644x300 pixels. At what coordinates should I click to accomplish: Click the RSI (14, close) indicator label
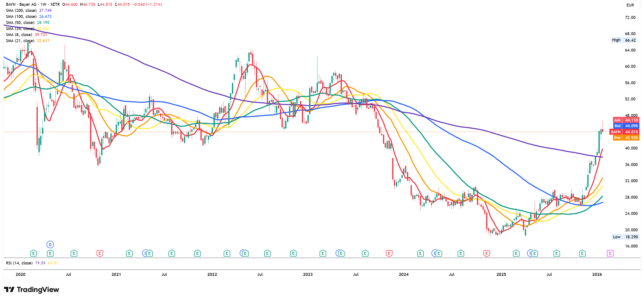(x=19, y=263)
